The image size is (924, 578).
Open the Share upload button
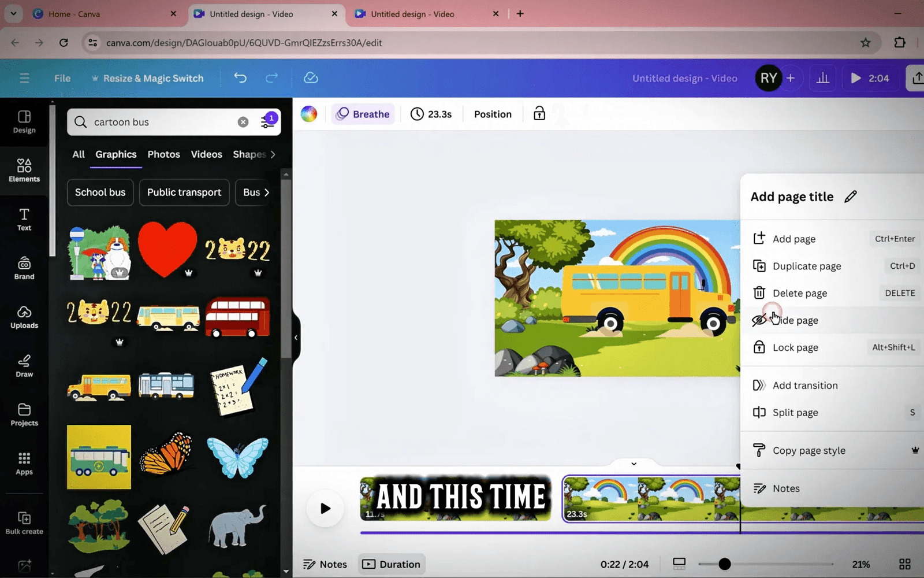pyautogui.click(x=916, y=78)
